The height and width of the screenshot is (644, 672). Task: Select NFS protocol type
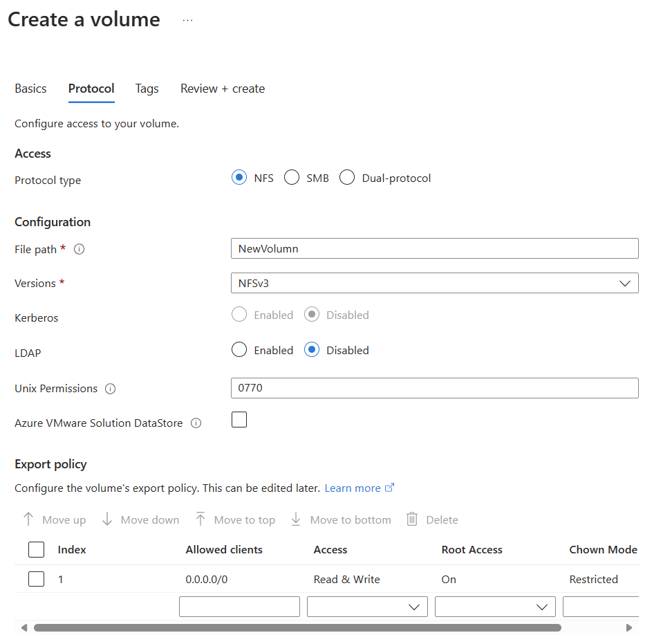(239, 177)
